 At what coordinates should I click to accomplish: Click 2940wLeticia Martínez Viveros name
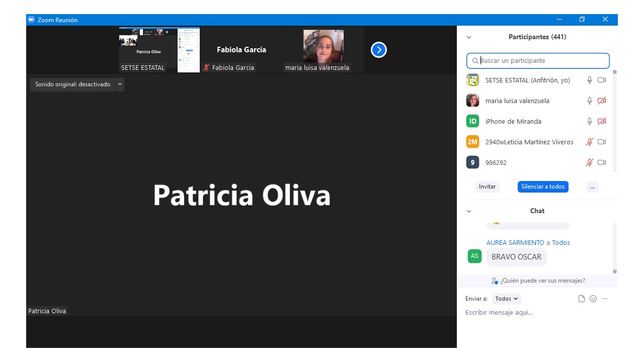(529, 142)
